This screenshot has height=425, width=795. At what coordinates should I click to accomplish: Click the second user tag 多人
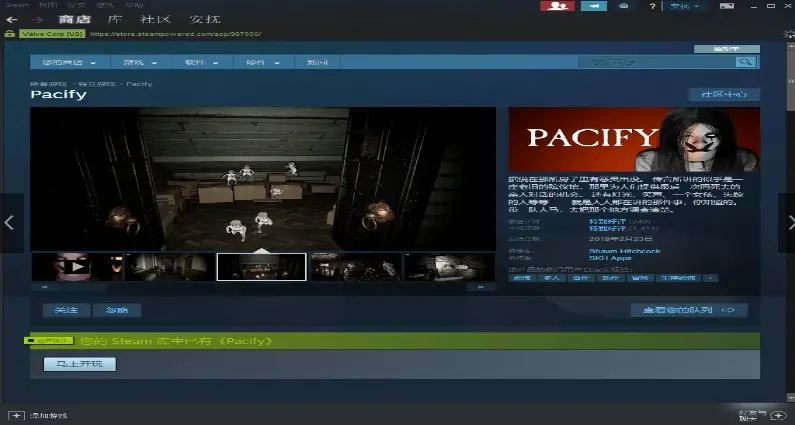[x=551, y=278]
